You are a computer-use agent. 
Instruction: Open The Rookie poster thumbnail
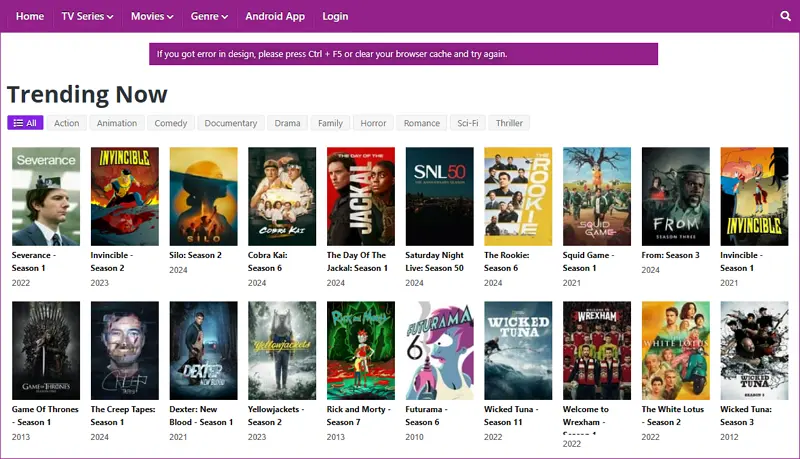[518, 196]
